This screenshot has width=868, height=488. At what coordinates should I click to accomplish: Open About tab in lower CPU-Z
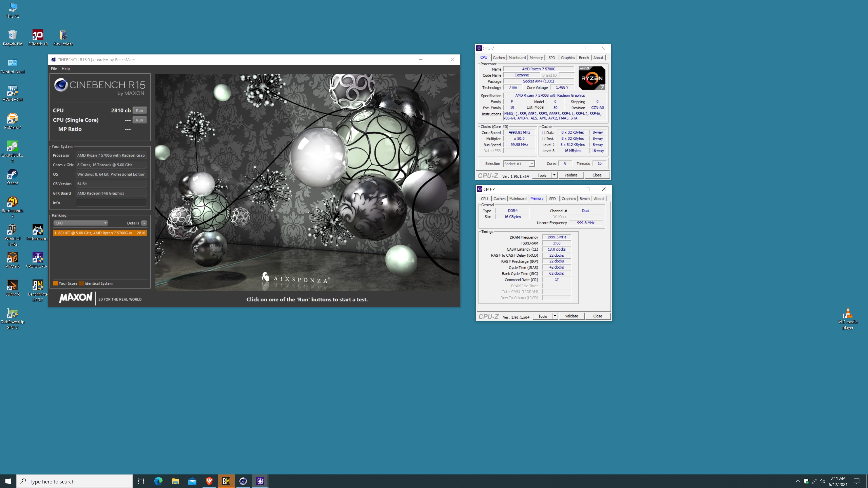(599, 199)
